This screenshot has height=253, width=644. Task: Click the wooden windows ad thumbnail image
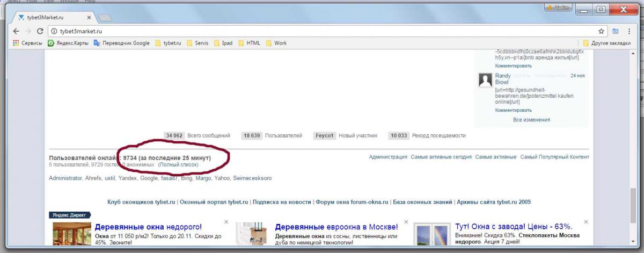coord(71,234)
